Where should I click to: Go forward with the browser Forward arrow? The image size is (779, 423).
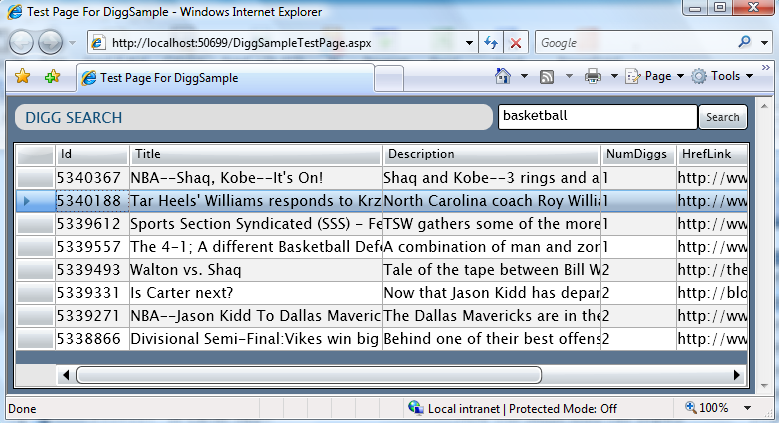(x=51, y=43)
